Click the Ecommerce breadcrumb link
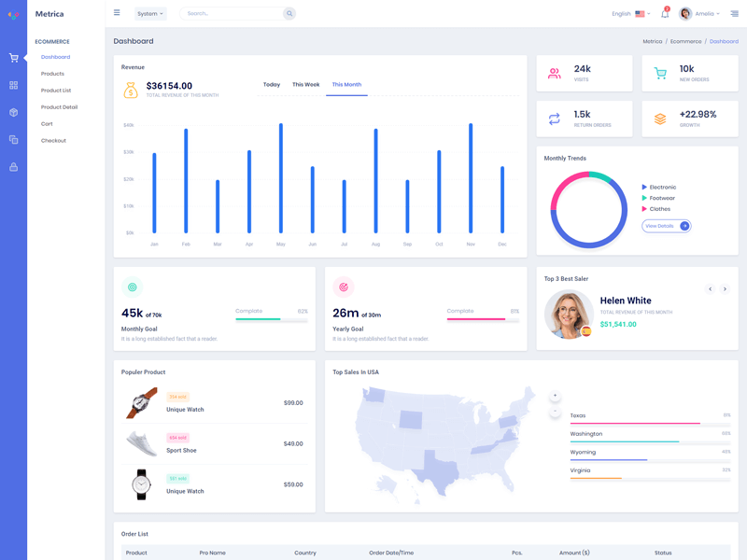 (685, 42)
